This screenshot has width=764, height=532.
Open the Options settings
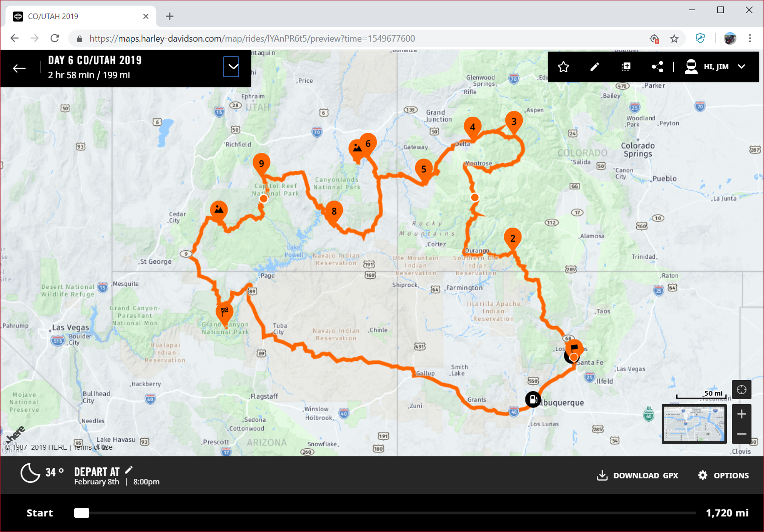(723, 475)
